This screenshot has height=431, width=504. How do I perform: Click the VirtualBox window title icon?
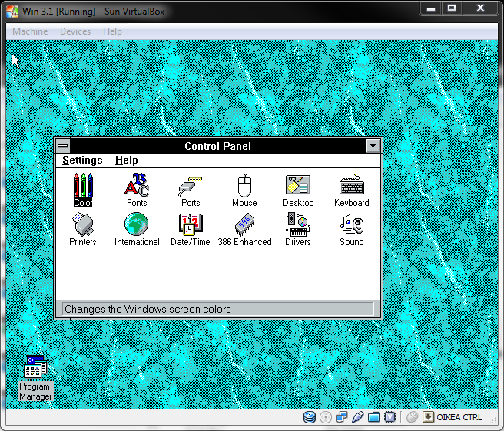click(x=12, y=12)
